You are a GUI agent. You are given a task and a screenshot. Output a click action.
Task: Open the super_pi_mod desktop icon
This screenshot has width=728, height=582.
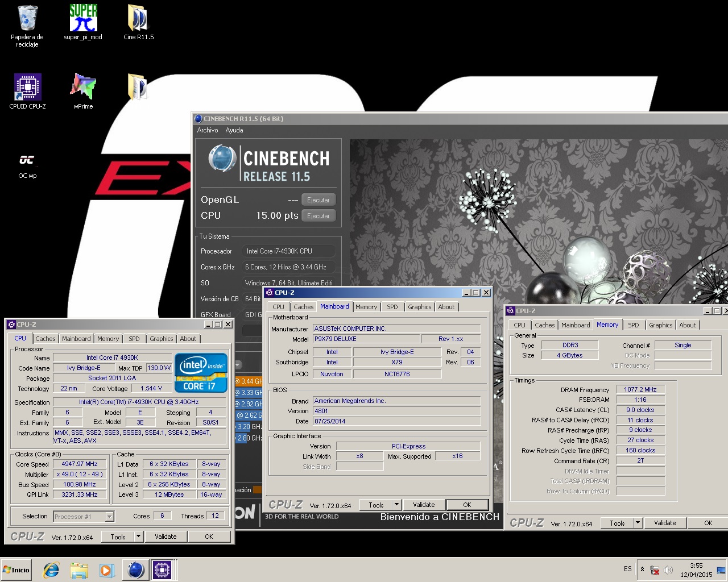pyautogui.click(x=83, y=23)
